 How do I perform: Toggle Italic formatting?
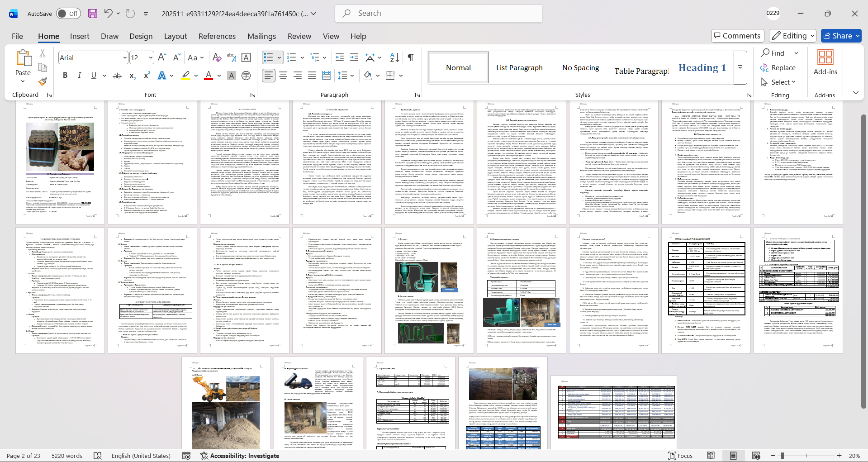pyautogui.click(x=79, y=76)
